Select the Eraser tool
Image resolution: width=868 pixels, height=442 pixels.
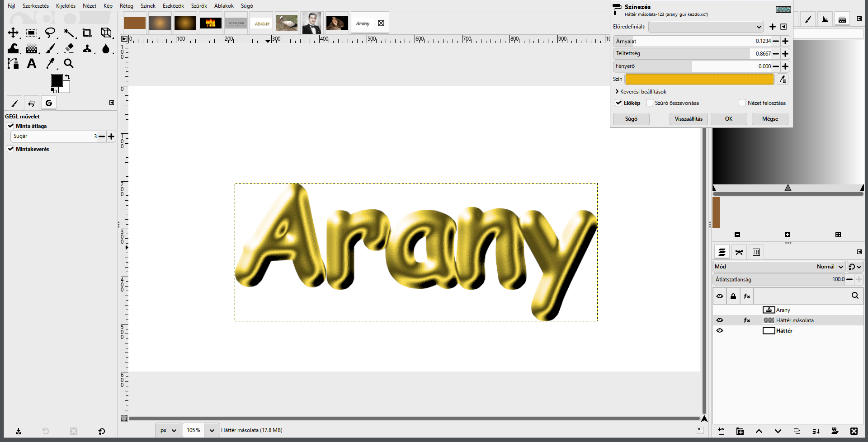(x=69, y=48)
